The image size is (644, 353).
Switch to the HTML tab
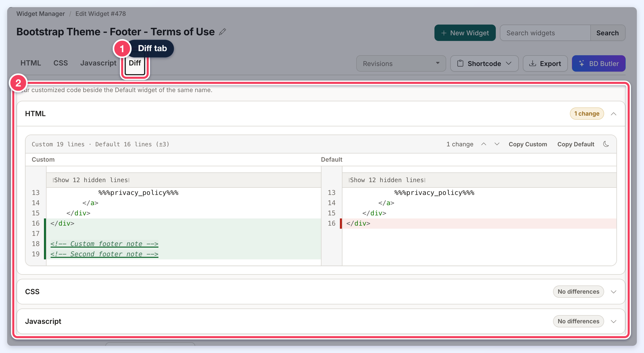coord(31,63)
